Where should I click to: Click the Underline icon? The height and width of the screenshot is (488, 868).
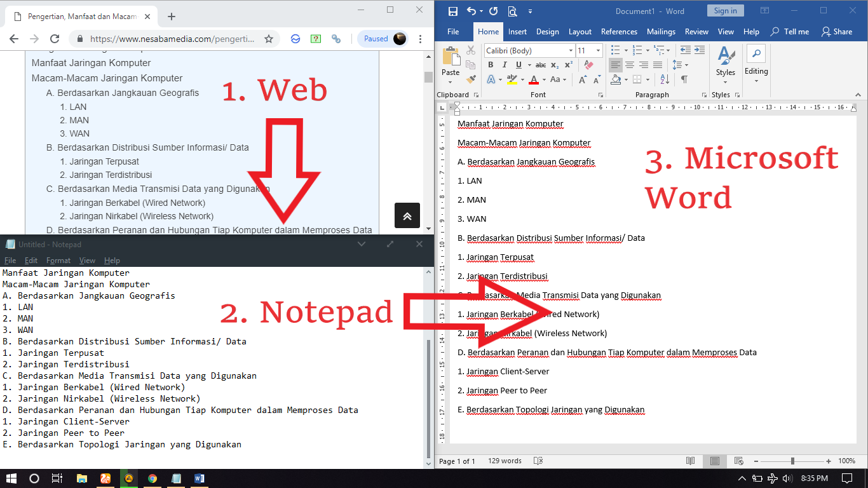coord(518,65)
